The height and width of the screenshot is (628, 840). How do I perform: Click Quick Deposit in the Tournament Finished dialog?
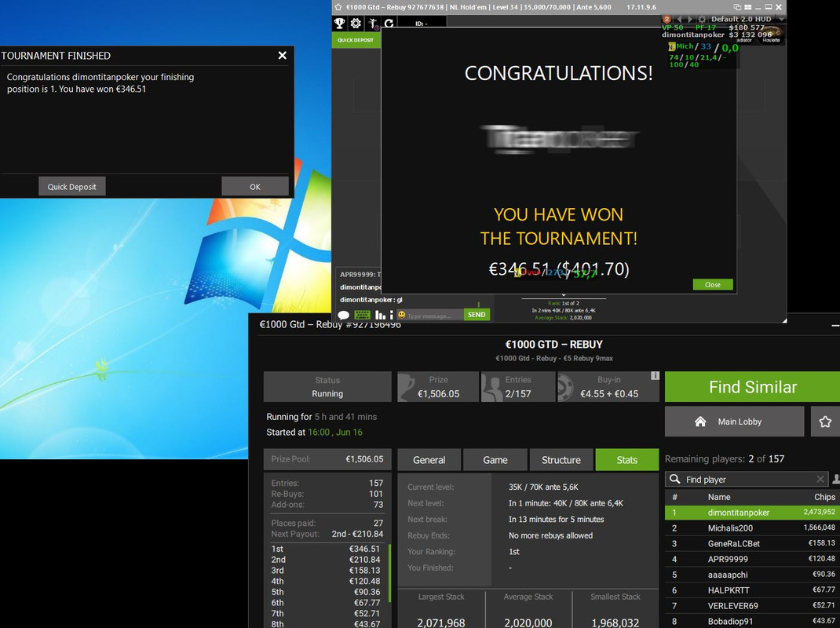(x=71, y=187)
